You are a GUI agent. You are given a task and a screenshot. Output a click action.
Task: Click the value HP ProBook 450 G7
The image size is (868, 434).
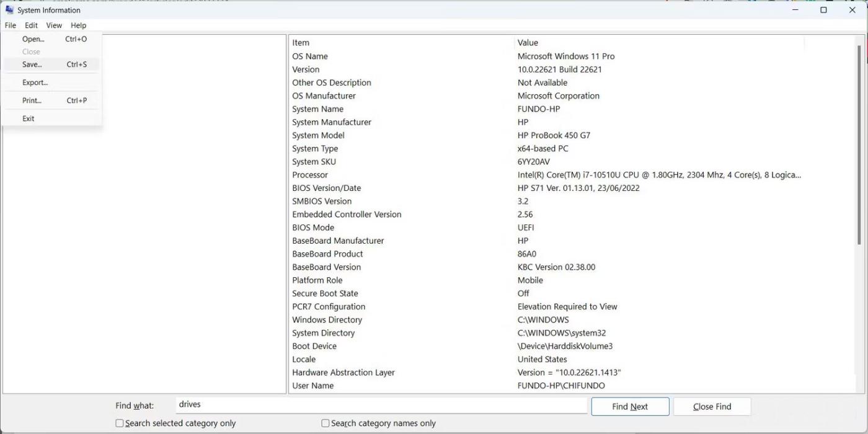coord(554,135)
